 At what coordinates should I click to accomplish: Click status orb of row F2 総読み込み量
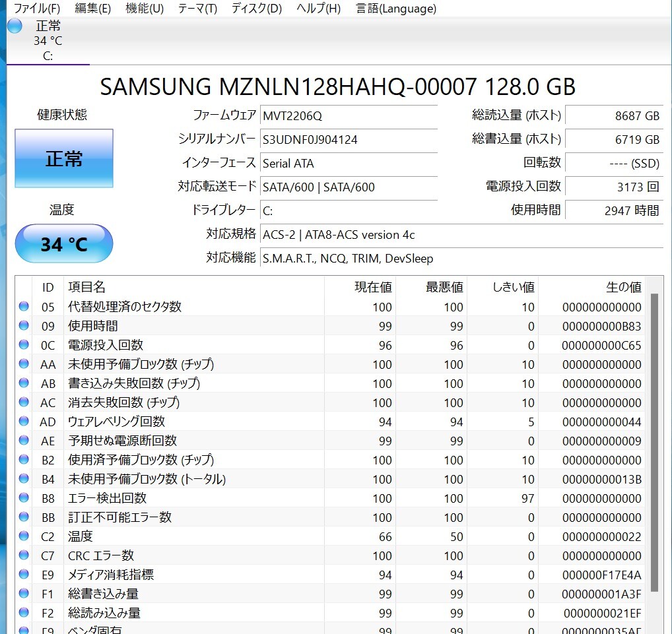pyautogui.click(x=24, y=613)
